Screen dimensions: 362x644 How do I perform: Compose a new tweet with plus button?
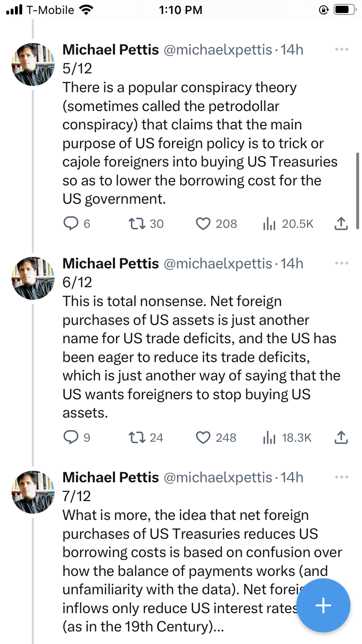pyautogui.click(x=323, y=605)
